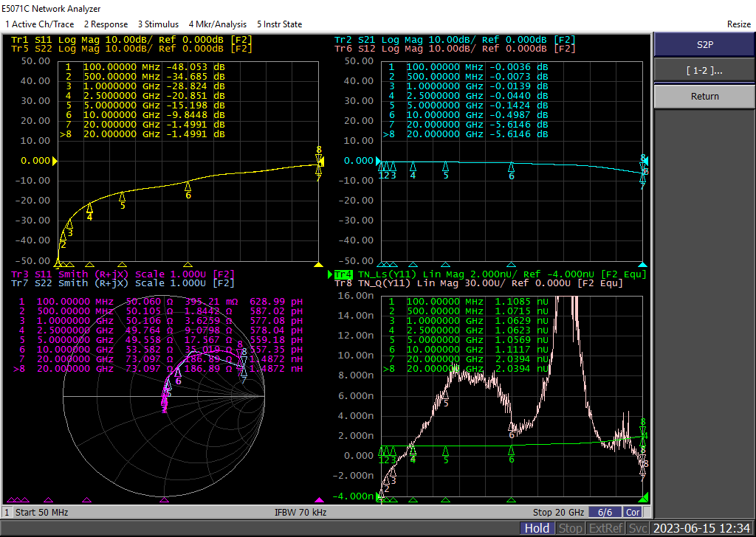The width and height of the screenshot is (756, 537).
Task: Open the 2 Response menu
Action: click(106, 24)
